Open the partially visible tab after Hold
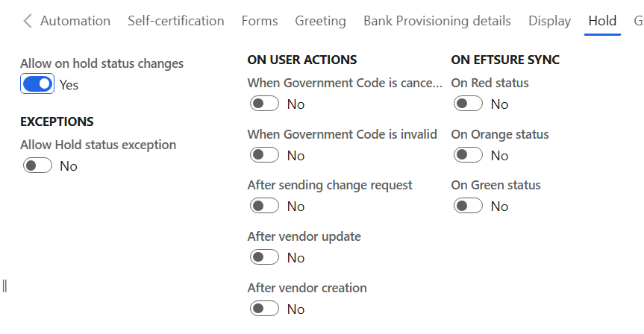 click(639, 21)
